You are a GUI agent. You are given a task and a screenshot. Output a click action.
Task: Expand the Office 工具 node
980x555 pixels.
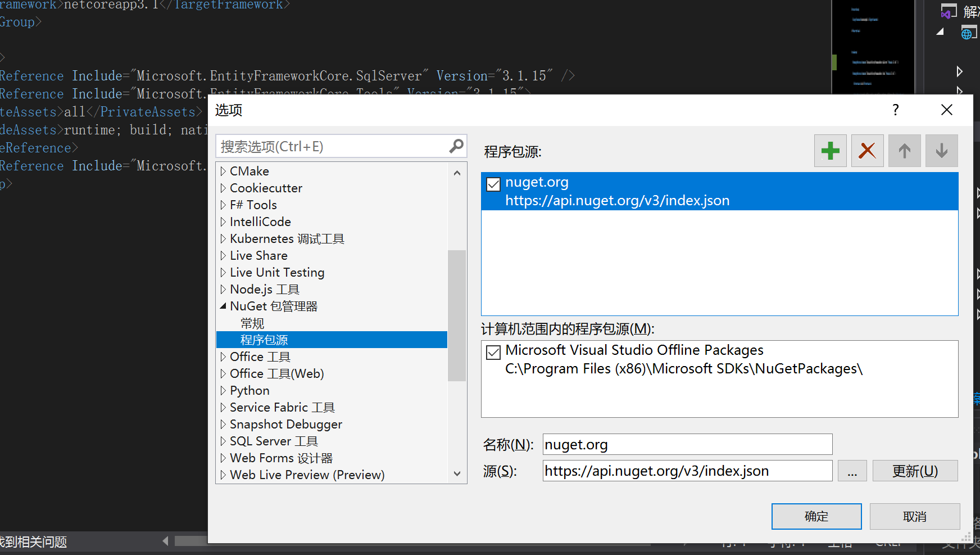point(223,357)
